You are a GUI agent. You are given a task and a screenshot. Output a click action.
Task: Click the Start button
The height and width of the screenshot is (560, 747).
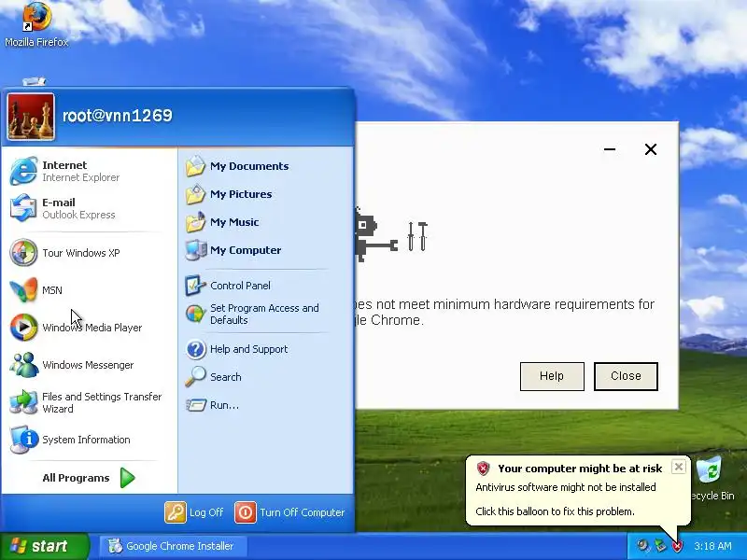point(45,546)
